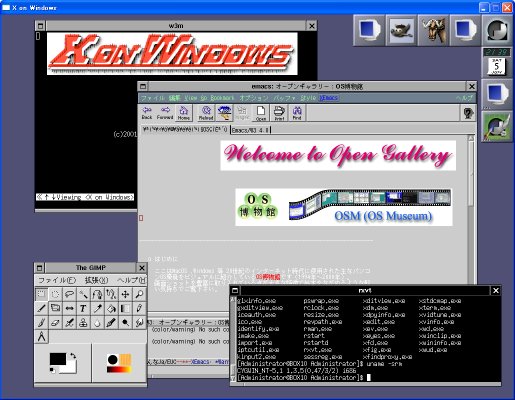Swap foreground and background colors arrow
The height and width of the screenshot is (400, 515).
click(x=73, y=356)
